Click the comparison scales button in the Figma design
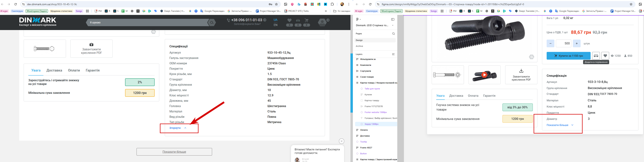This screenshot has height=162, width=644. coord(596,56)
